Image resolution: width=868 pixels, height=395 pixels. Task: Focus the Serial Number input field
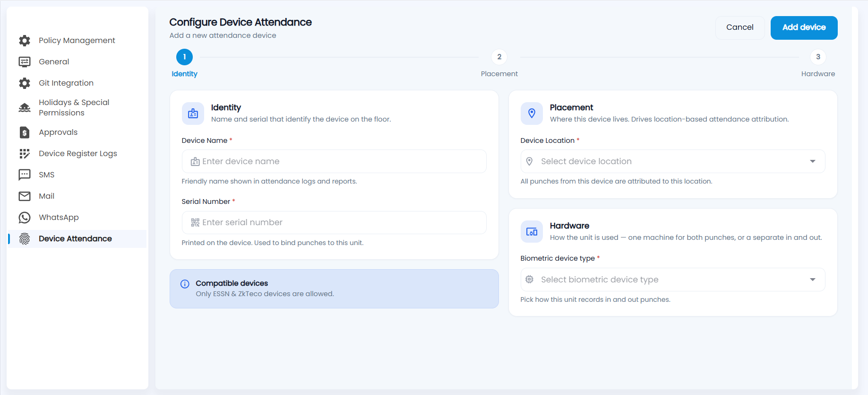(334, 223)
